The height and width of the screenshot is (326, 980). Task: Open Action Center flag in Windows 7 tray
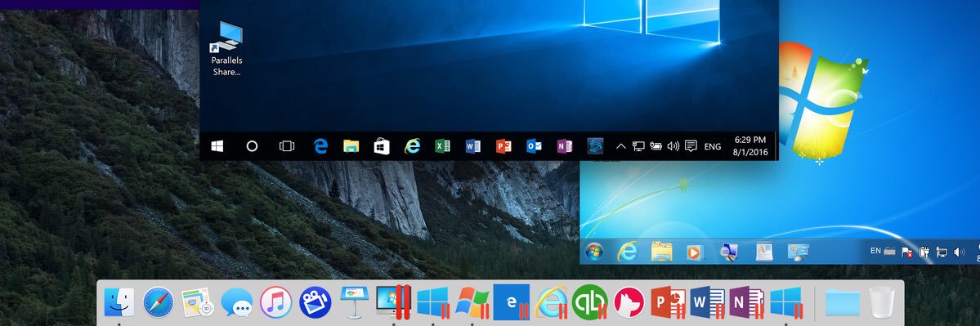click(x=906, y=252)
